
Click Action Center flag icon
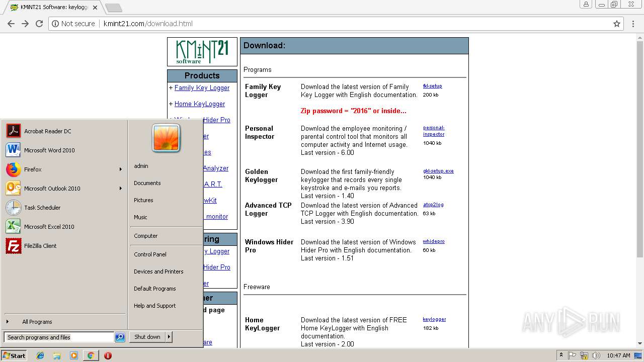point(572,355)
